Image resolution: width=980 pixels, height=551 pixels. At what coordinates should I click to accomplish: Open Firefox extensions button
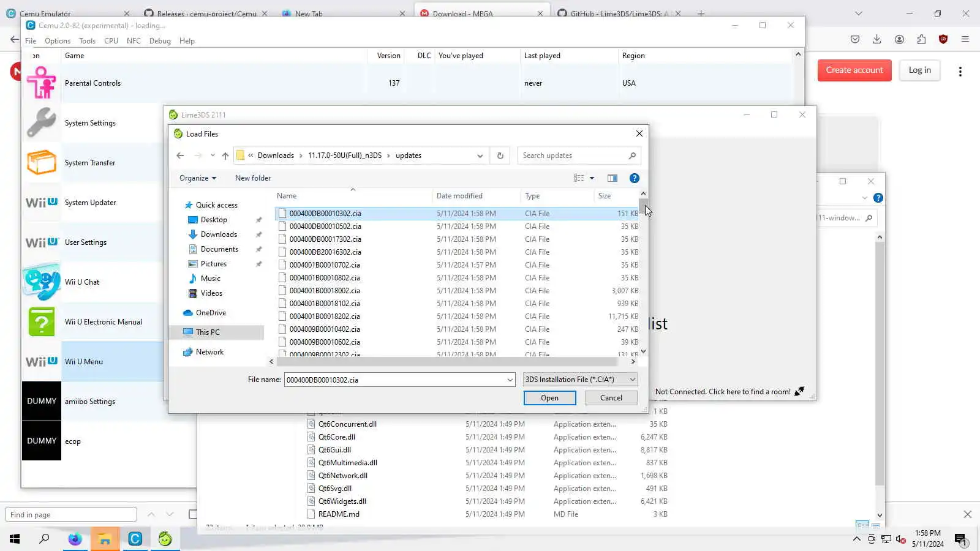(x=921, y=39)
